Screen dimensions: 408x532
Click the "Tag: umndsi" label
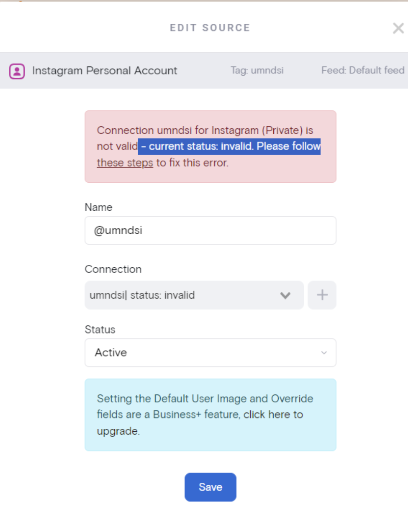pyautogui.click(x=257, y=71)
